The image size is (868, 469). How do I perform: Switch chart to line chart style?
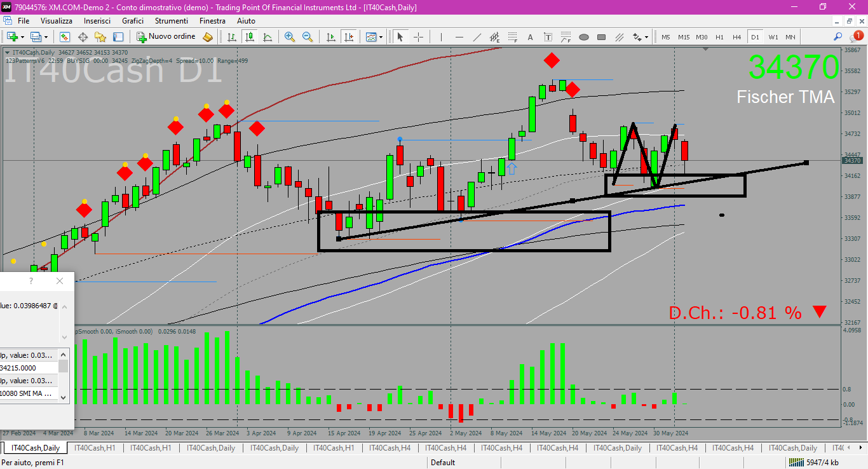268,37
